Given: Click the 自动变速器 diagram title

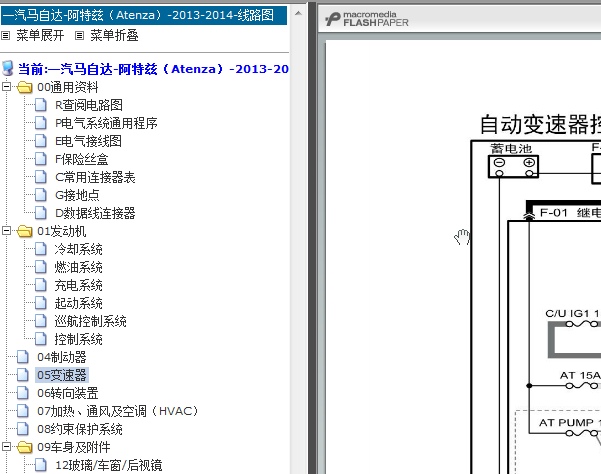Looking at the screenshot, I should (540, 124).
